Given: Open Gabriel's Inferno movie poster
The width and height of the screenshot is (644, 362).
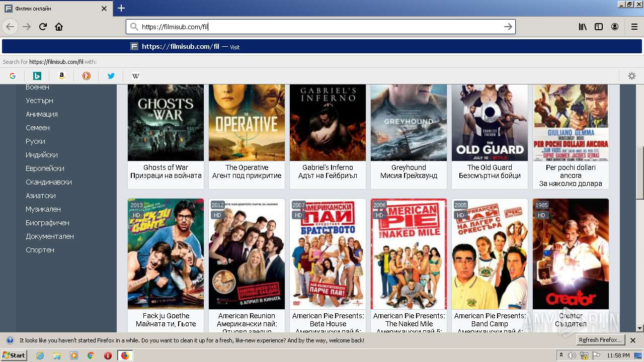Looking at the screenshot, I should 328,123.
